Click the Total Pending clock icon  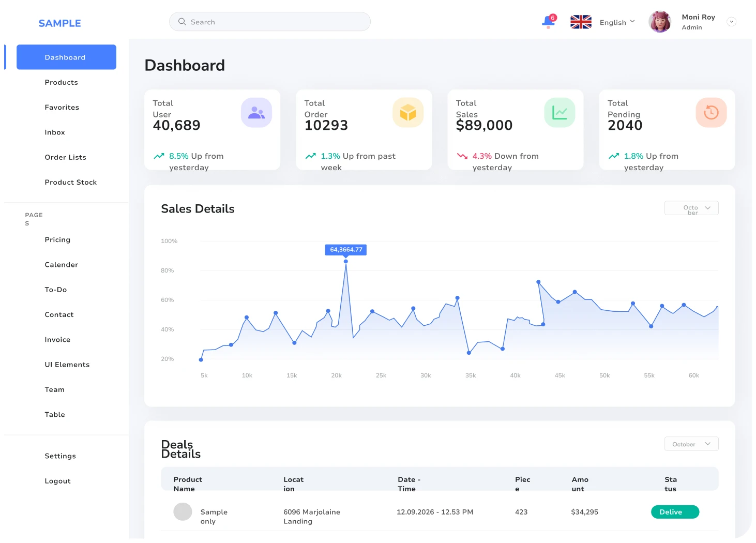[x=711, y=112]
